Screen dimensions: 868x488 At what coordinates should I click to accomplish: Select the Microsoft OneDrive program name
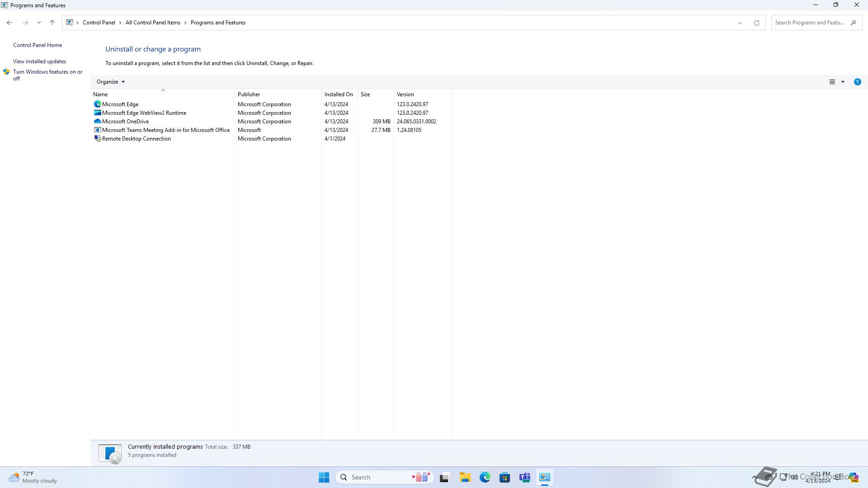point(125,122)
